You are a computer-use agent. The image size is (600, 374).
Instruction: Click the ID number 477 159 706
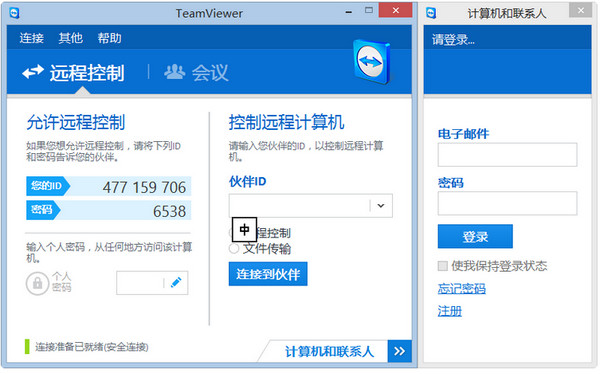point(144,187)
